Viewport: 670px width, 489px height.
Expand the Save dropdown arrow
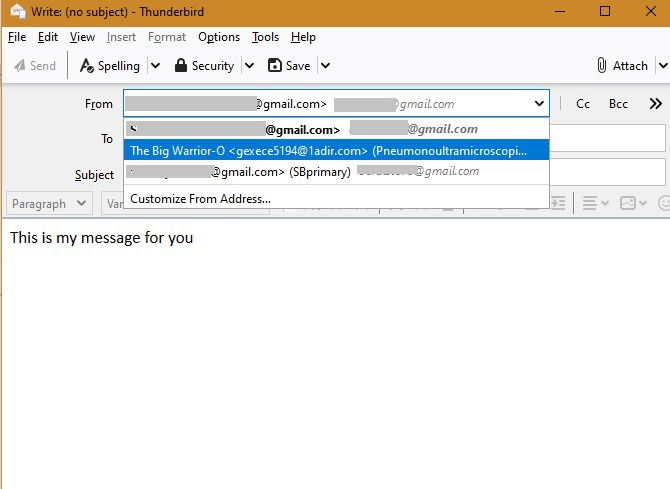326,66
